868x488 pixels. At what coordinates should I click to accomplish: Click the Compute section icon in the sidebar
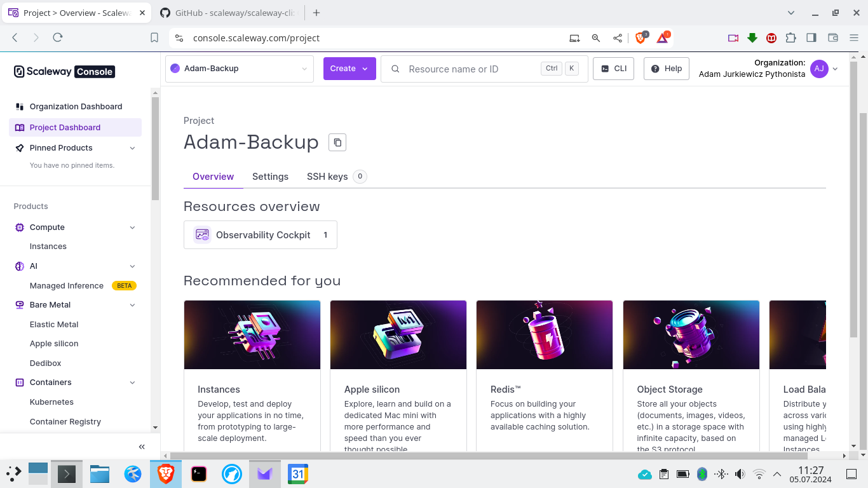click(x=20, y=227)
